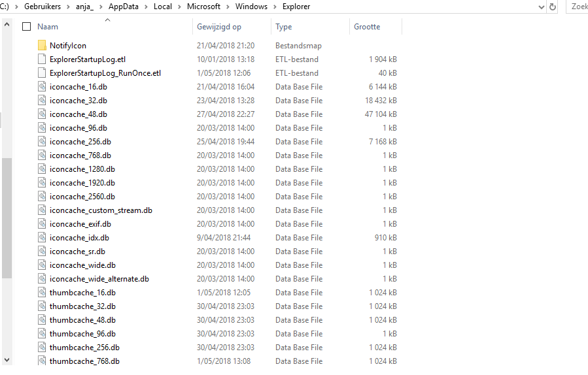Go to Local in the breadcrumb path
Screen dimensions: 588x375
(163, 7)
